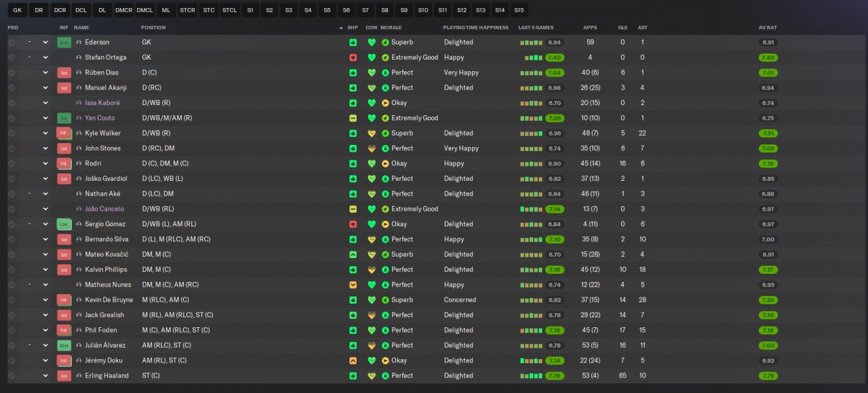
Task: Select the DMCL position button
Action: (x=144, y=10)
